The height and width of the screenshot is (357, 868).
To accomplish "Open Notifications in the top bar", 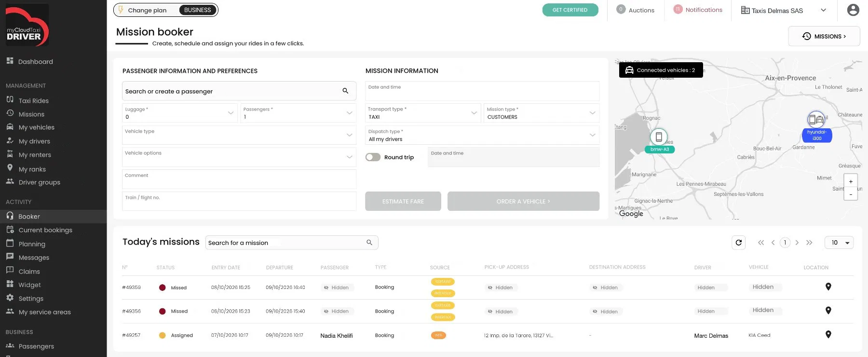I will click(x=698, y=10).
